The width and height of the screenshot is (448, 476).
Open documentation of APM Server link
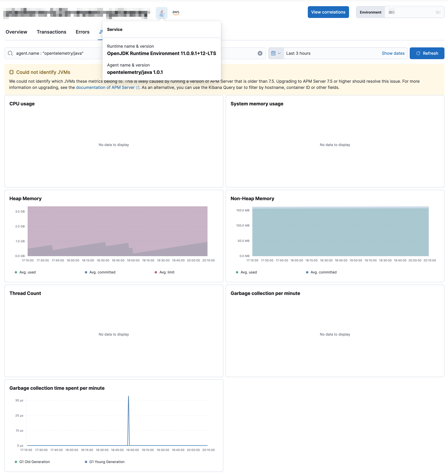[x=105, y=88]
